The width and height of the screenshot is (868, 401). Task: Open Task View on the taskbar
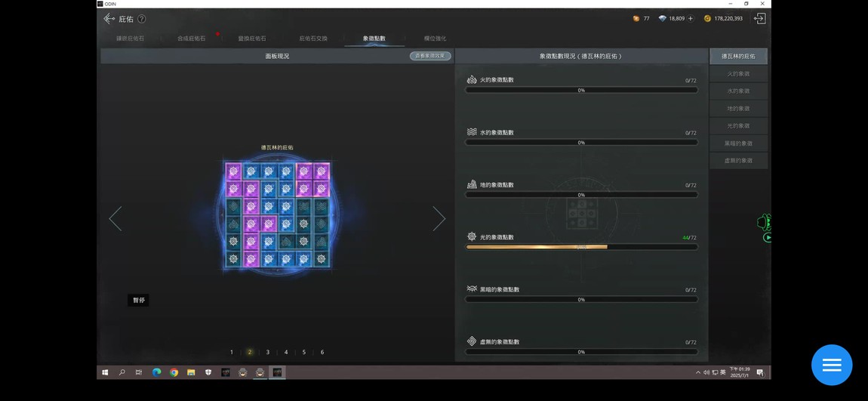click(x=139, y=372)
